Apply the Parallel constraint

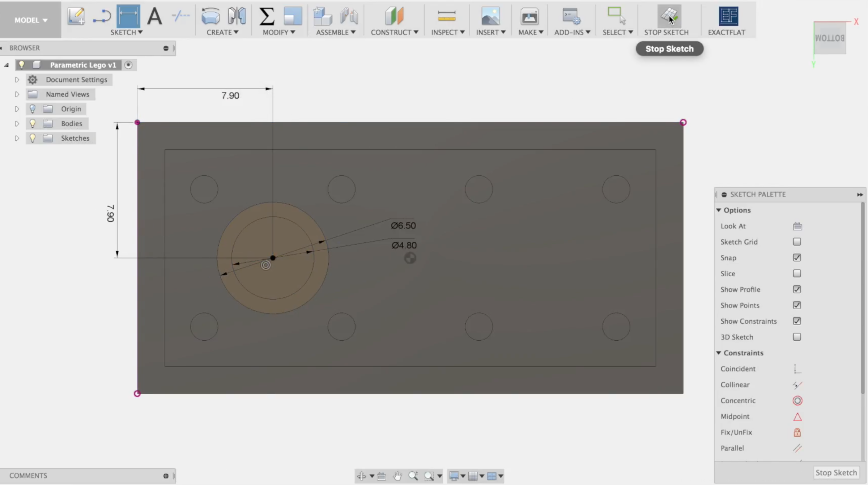[798, 448]
